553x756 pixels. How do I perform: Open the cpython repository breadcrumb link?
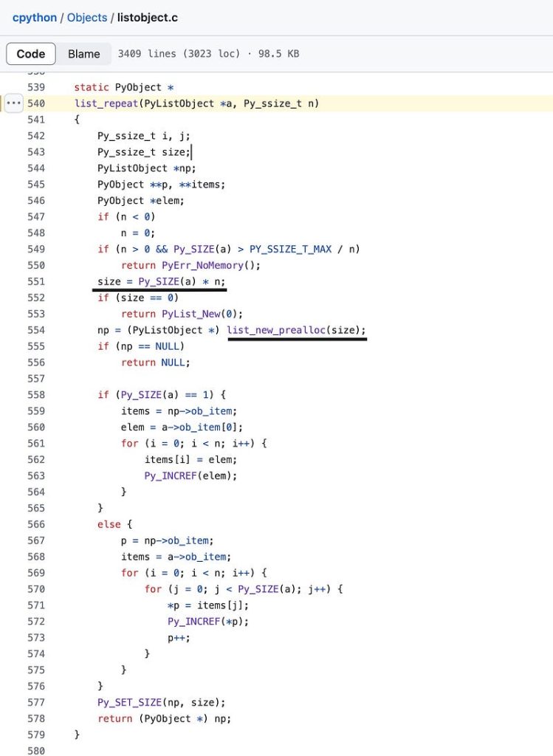(35, 17)
